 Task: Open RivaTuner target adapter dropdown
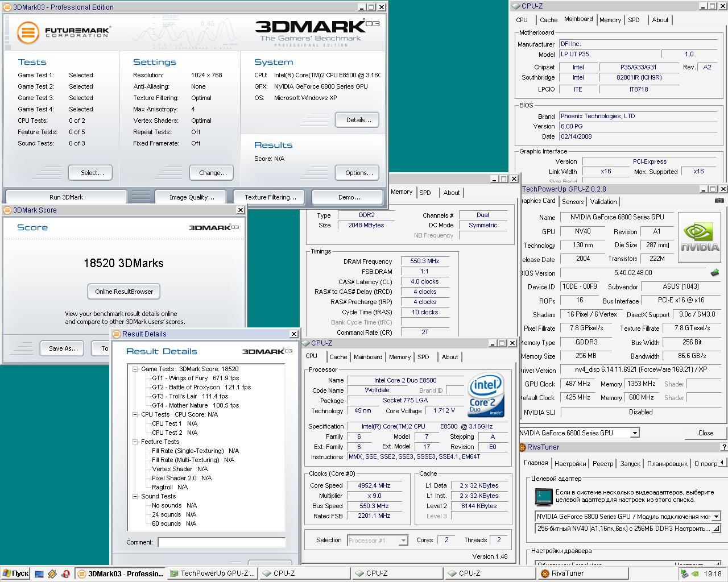pos(716,517)
